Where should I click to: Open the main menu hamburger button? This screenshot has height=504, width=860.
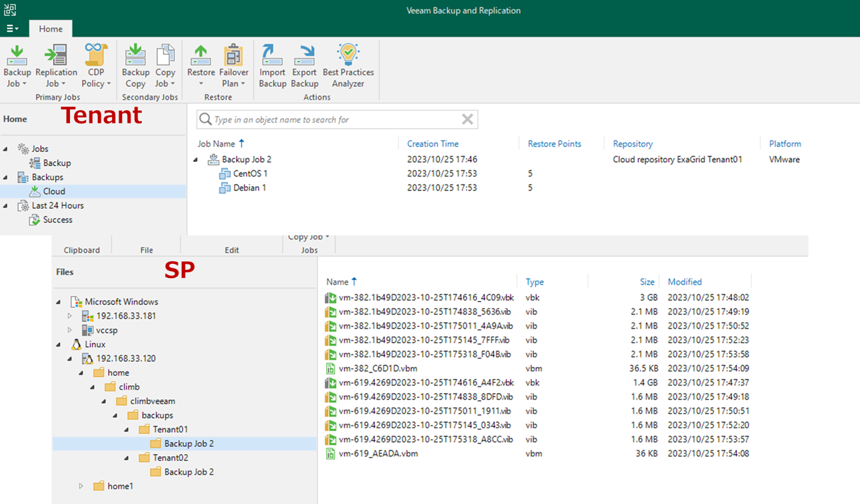pos(12,28)
